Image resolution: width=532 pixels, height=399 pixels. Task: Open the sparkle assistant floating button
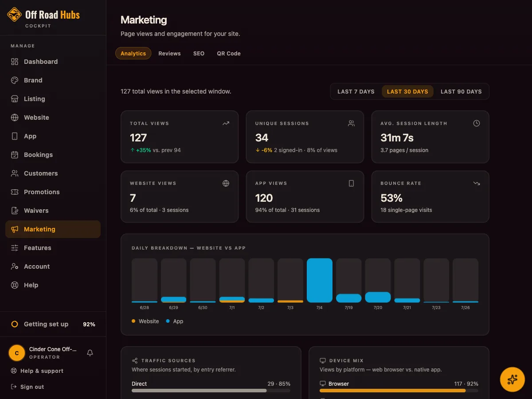click(512, 379)
